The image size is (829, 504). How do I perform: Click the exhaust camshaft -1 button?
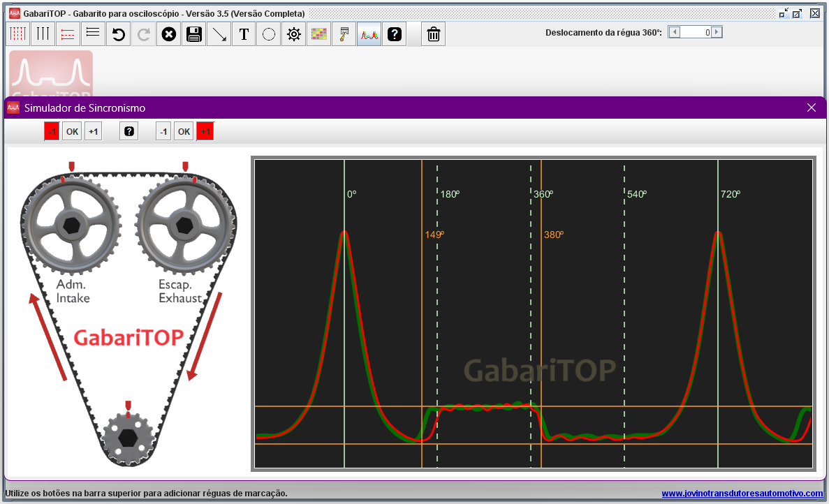[x=164, y=131]
